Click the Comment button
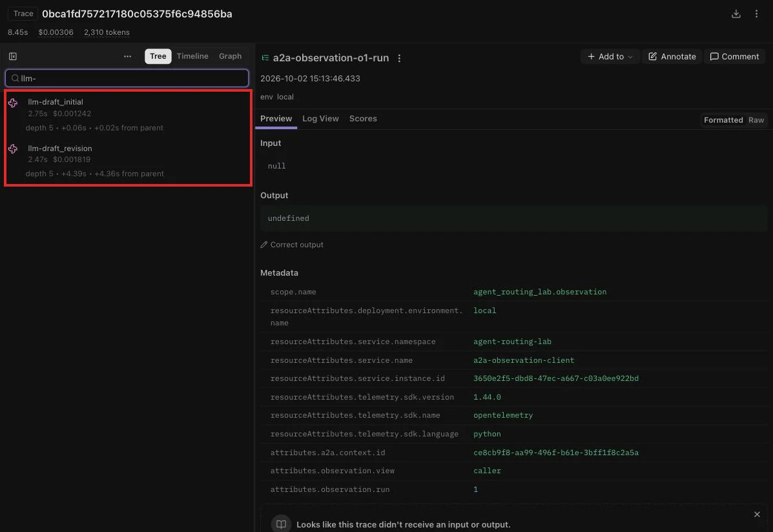This screenshot has height=532, width=773. tap(734, 57)
